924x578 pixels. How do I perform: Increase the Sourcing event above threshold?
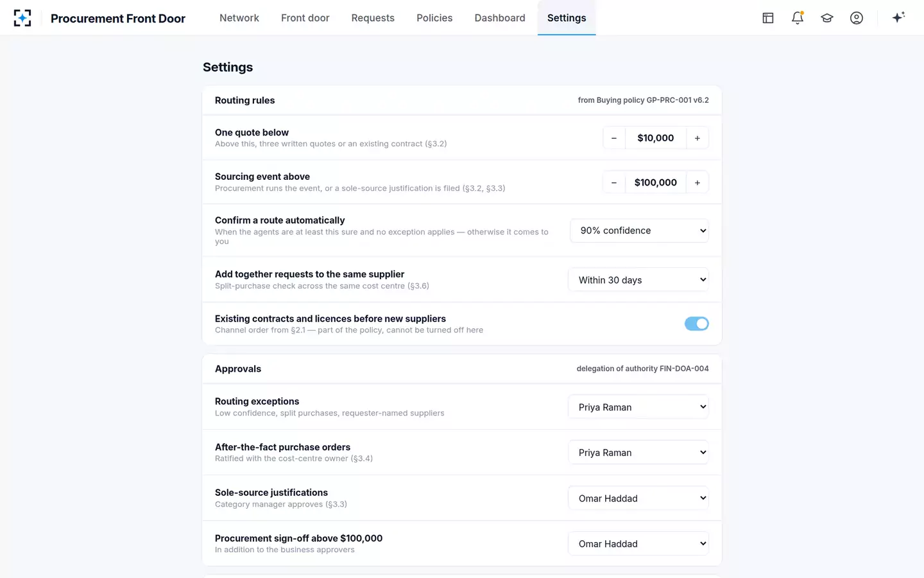(x=697, y=182)
